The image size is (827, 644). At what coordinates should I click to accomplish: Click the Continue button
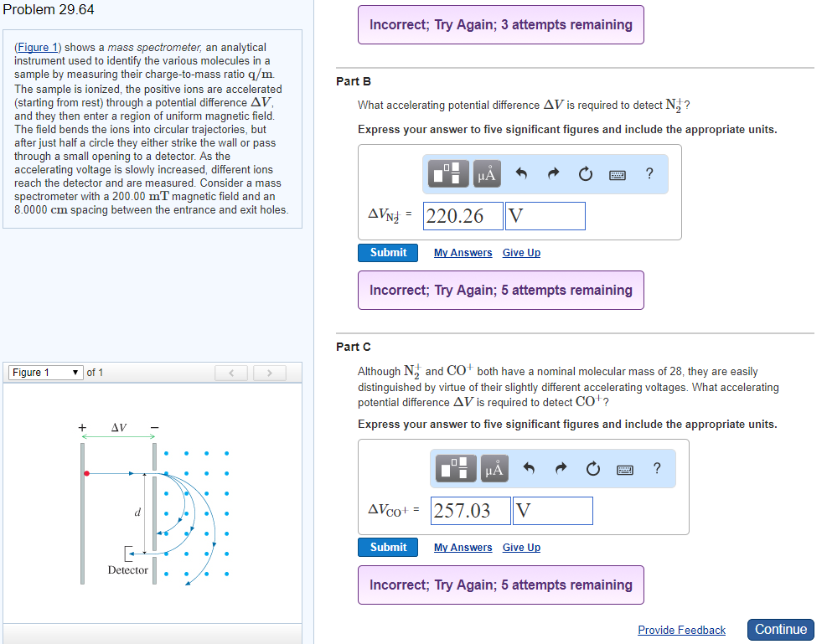point(780,629)
